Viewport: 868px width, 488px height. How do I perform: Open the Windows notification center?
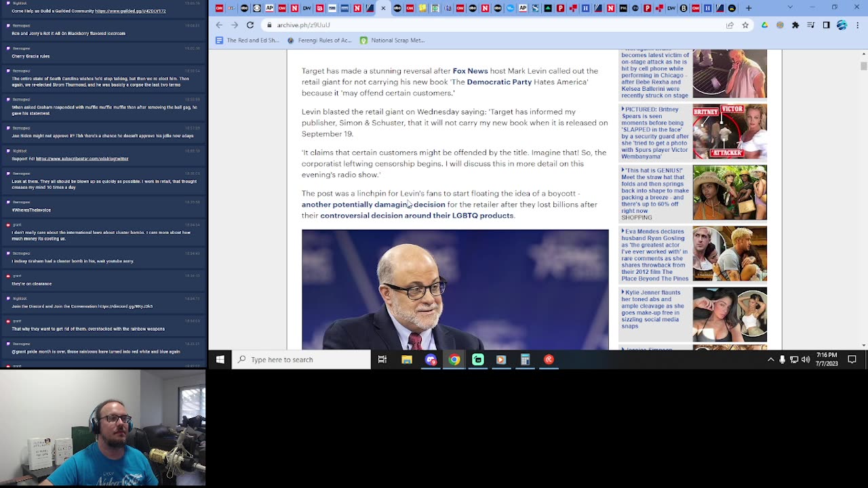tap(852, 360)
